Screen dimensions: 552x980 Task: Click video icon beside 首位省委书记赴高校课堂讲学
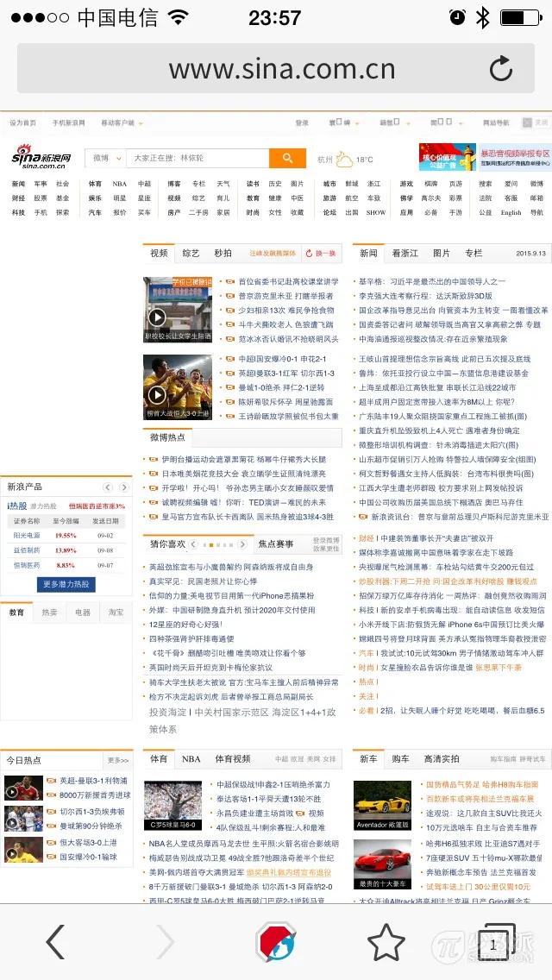point(230,282)
